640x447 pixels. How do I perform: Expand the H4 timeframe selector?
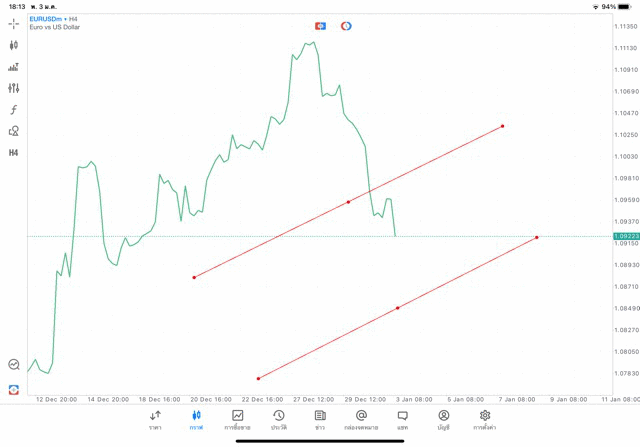pos(14,153)
